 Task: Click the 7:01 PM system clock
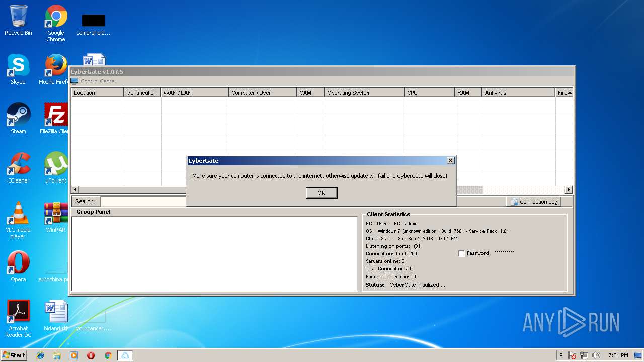[618, 355]
